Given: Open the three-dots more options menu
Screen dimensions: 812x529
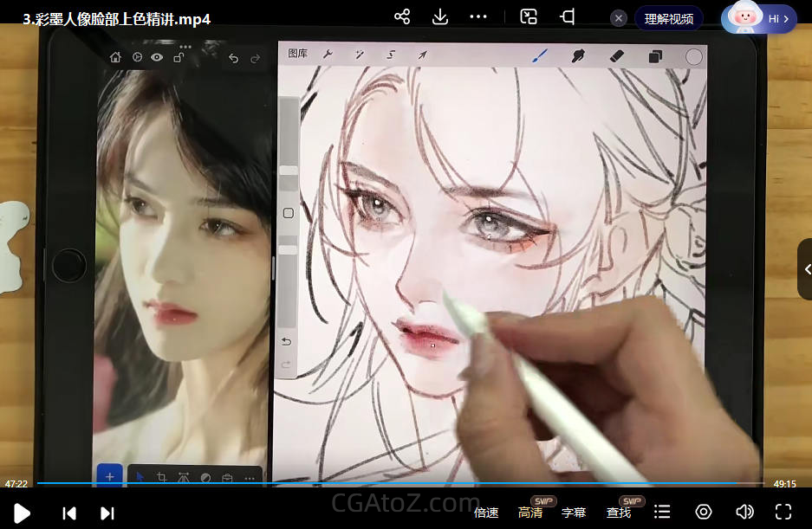Looking at the screenshot, I should click(x=478, y=17).
